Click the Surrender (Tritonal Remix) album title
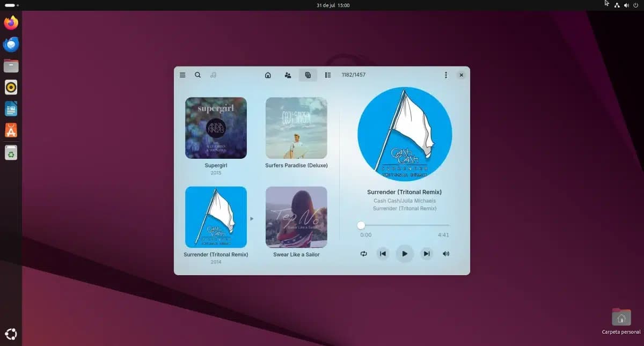Image resolution: width=644 pixels, height=346 pixels. point(216,255)
